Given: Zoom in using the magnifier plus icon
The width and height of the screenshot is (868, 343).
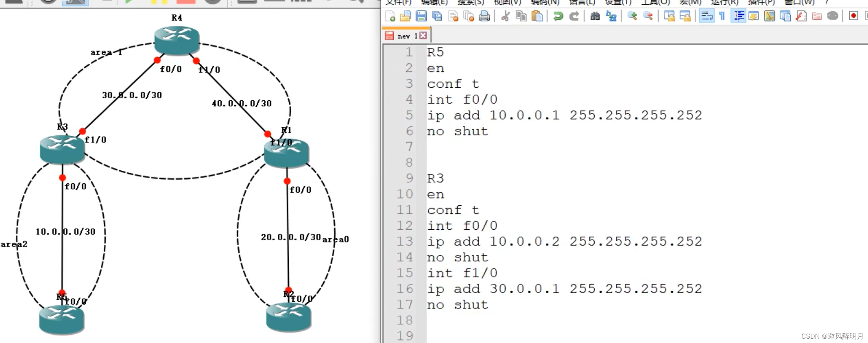Looking at the screenshot, I should click(x=632, y=16).
